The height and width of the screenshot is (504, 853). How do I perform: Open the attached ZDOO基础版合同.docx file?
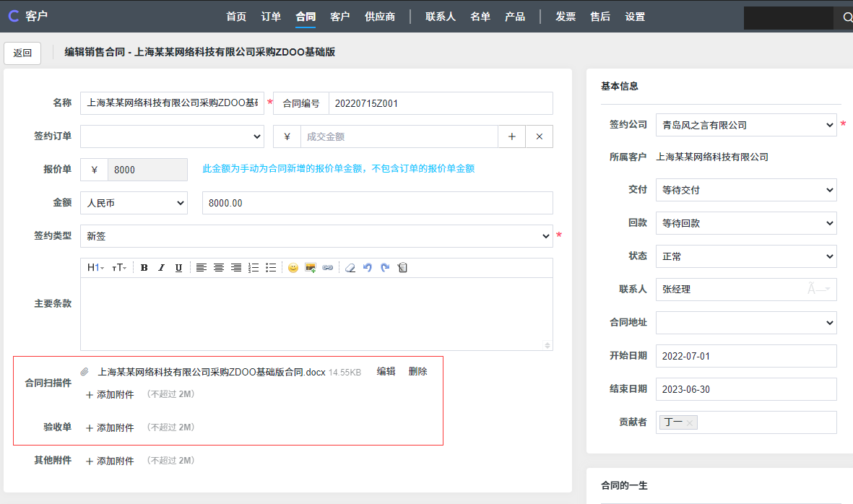(x=211, y=373)
